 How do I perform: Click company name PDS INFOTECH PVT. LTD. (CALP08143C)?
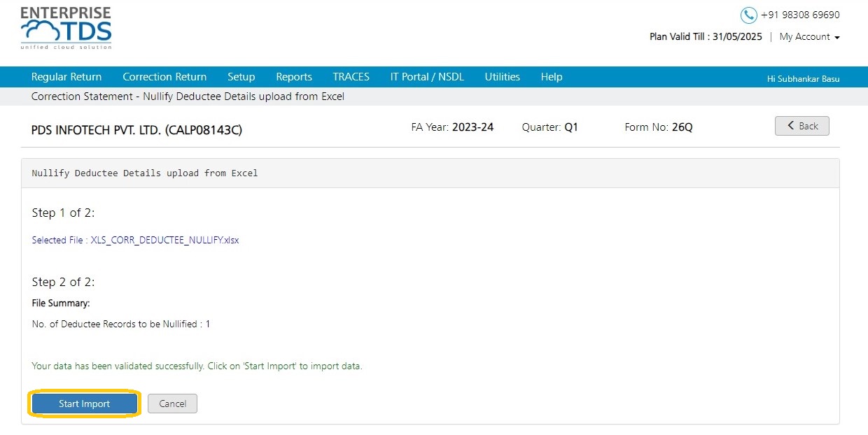click(x=136, y=130)
